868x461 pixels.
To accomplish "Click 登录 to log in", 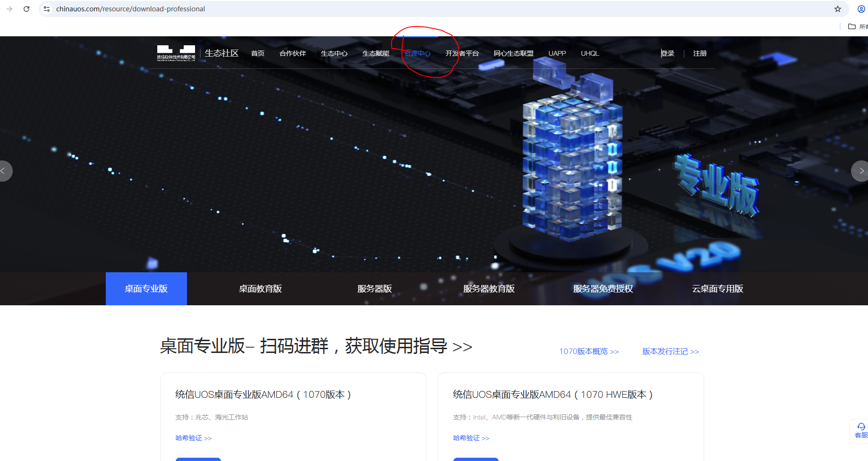I will [667, 53].
